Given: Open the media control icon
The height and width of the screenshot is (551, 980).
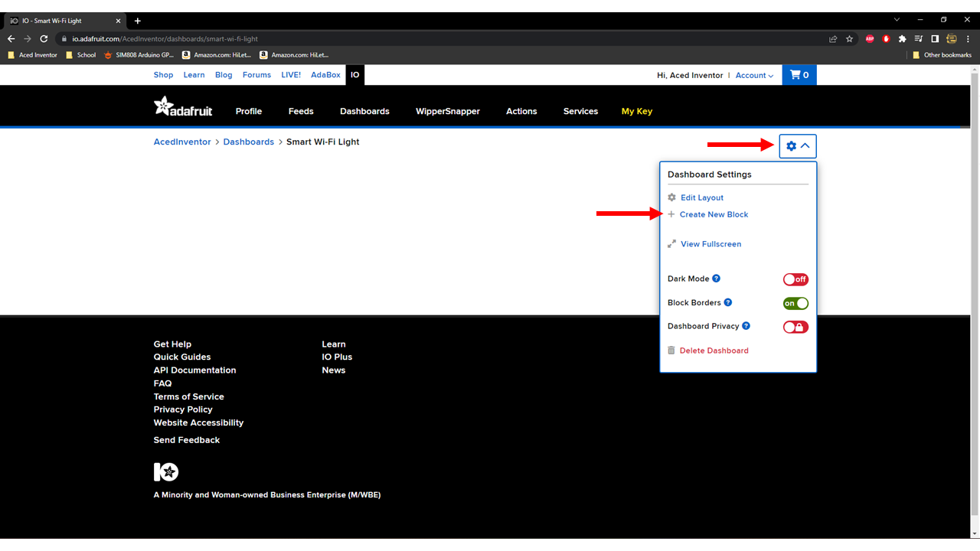Looking at the screenshot, I should pos(919,39).
